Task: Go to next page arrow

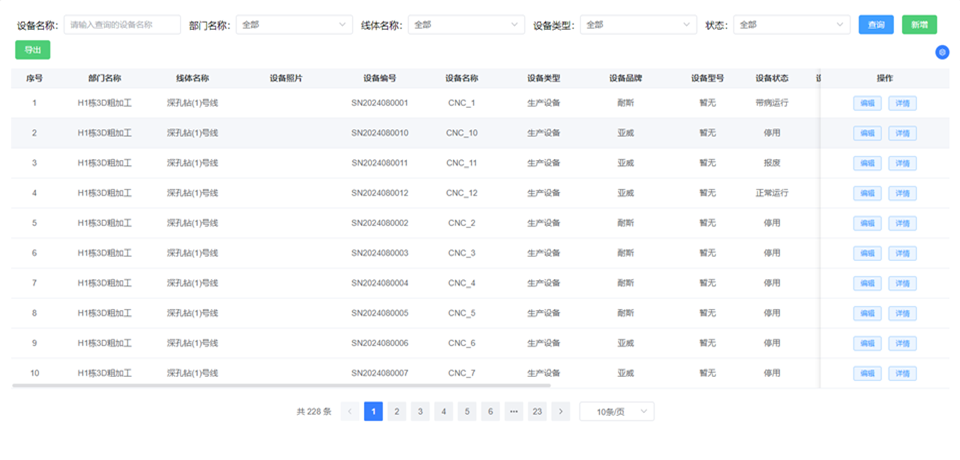Action: tap(561, 412)
